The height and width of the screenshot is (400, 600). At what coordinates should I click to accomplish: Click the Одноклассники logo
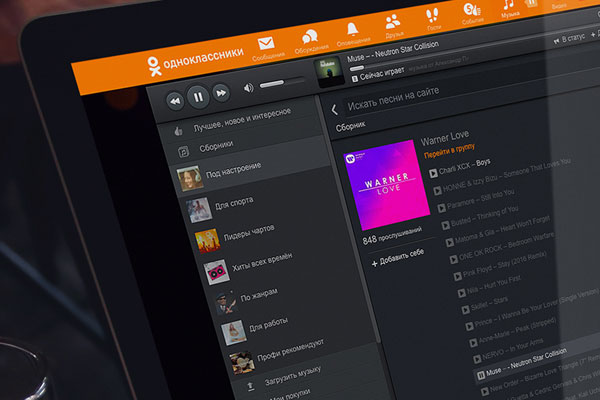tap(191, 62)
